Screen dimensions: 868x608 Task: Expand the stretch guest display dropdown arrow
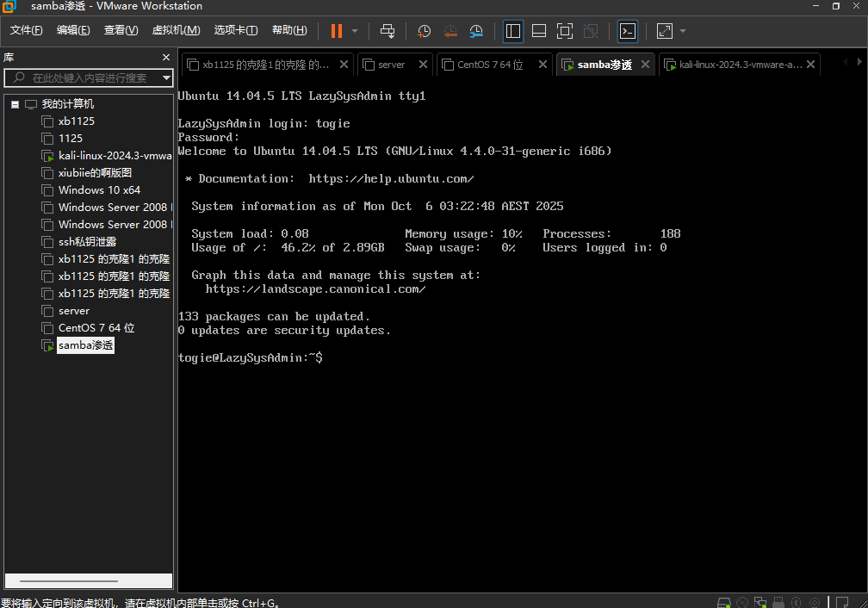coord(683,31)
